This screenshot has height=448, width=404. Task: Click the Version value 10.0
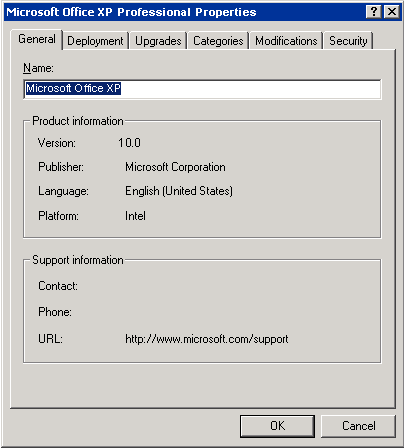point(129,143)
